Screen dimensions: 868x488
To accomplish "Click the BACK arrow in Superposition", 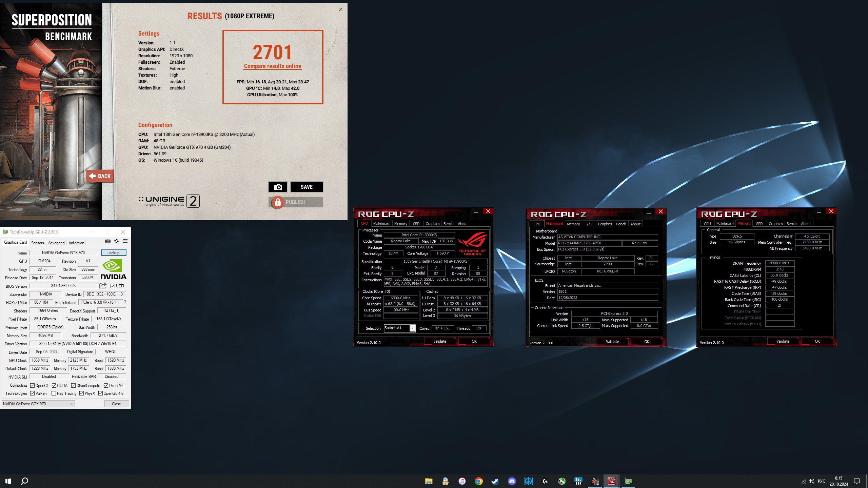I will [100, 176].
